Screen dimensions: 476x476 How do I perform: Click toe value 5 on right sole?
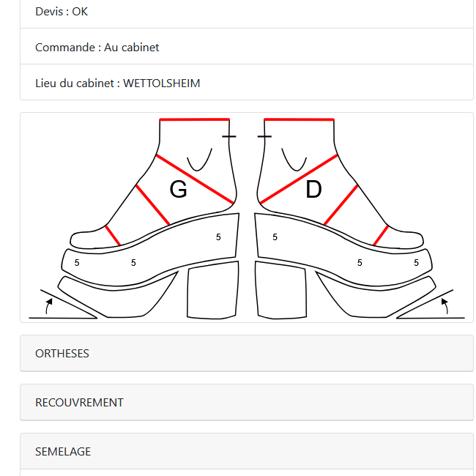pyautogui.click(x=416, y=263)
